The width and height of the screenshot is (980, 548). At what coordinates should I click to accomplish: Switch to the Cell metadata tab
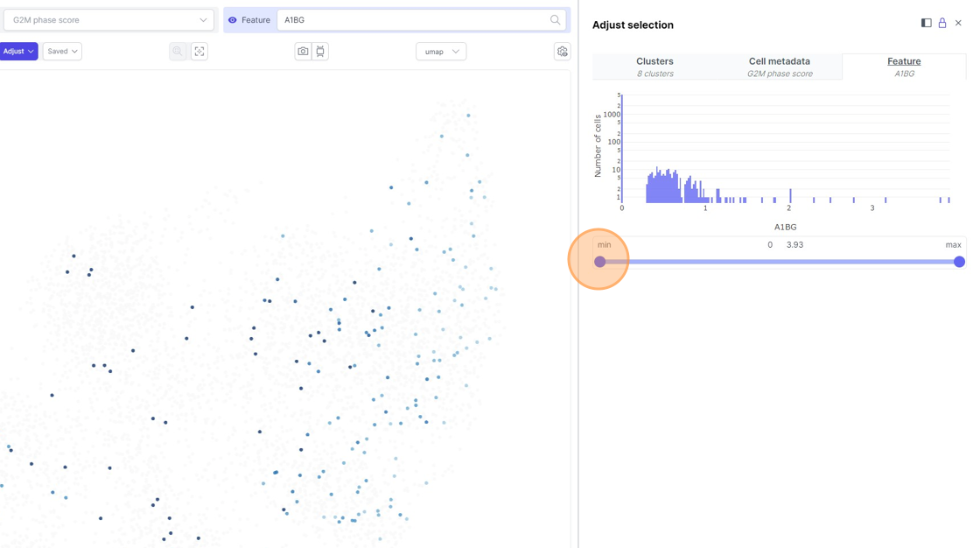(x=780, y=67)
